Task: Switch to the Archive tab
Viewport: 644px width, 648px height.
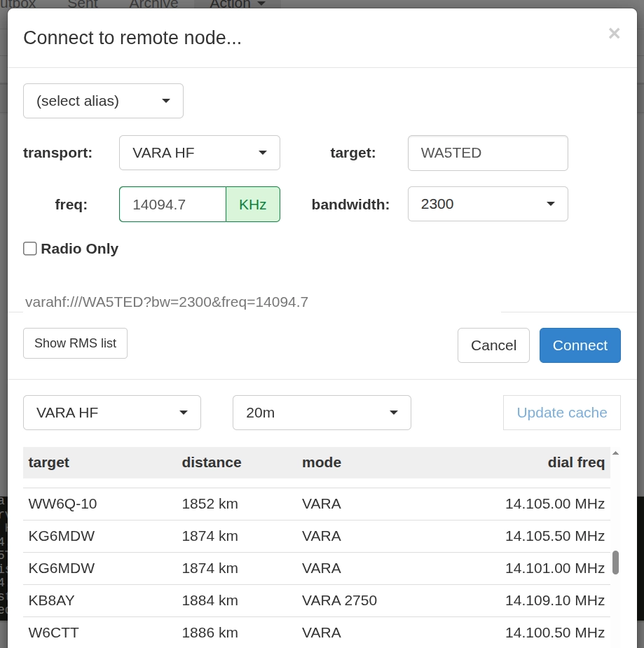Action: [153, 4]
